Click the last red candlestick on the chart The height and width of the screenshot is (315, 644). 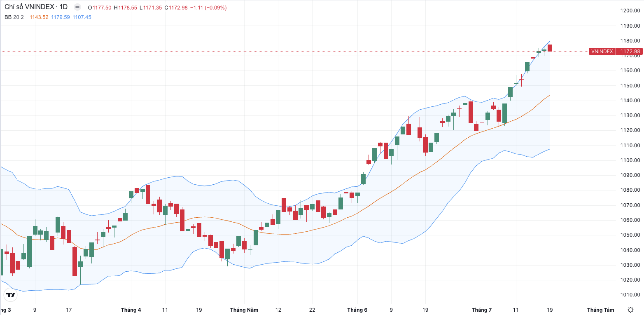pos(550,48)
